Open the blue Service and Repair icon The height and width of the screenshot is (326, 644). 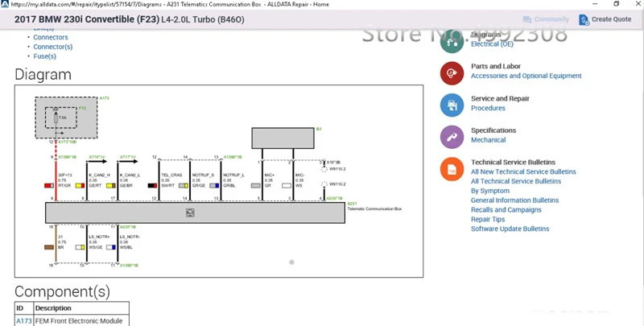tap(452, 105)
